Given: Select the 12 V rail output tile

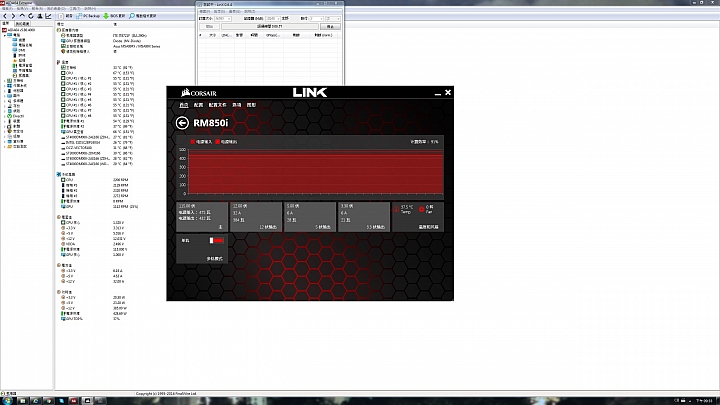Looking at the screenshot, I should point(256,216).
